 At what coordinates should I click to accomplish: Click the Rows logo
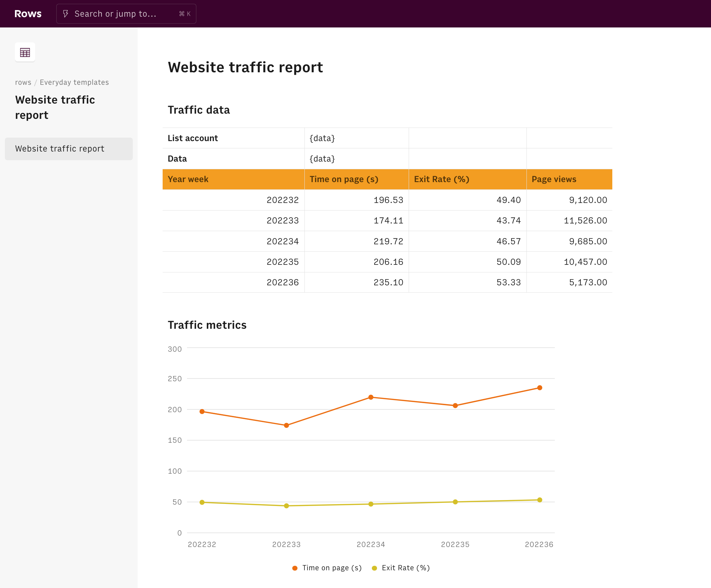point(28,14)
